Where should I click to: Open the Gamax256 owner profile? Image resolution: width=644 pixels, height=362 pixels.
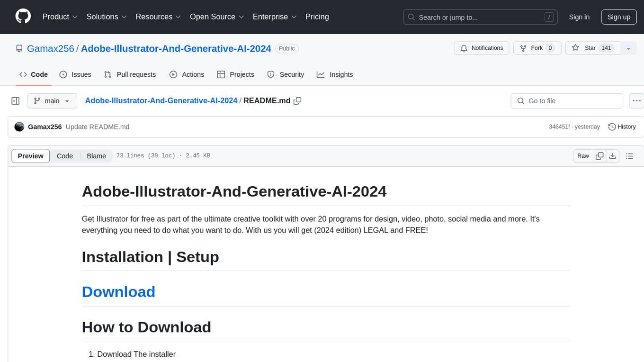click(x=51, y=48)
